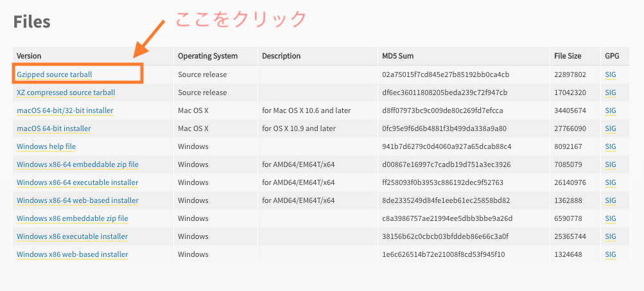Open the Windows x86 executable installer link
The image size is (644, 291).
pyautogui.click(x=73, y=237)
